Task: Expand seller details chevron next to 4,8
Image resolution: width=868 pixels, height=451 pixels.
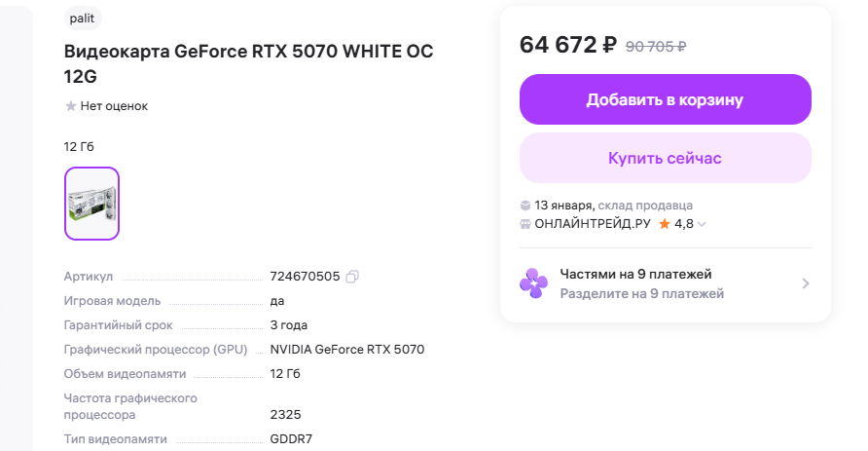Action: pyautogui.click(x=702, y=224)
